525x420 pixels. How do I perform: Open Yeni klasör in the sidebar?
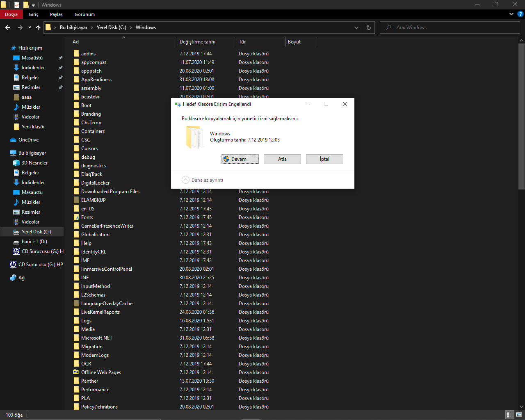pyautogui.click(x=33, y=127)
